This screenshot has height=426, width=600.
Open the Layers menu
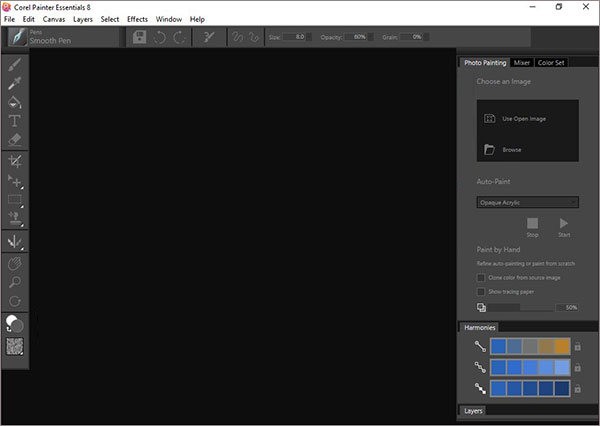[83, 19]
